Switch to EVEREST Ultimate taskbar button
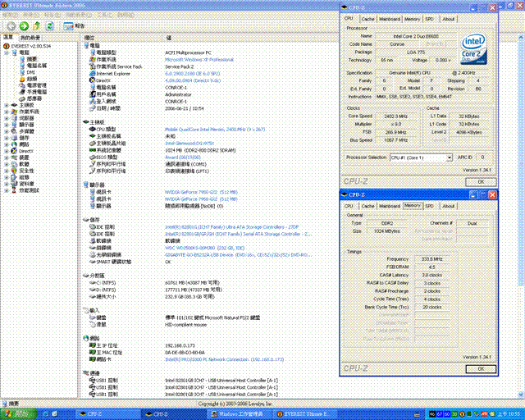 (304, 414)
